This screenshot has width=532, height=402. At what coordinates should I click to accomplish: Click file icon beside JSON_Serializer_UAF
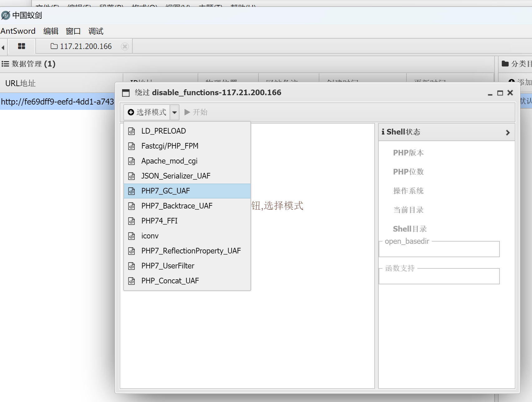point(131,176)
